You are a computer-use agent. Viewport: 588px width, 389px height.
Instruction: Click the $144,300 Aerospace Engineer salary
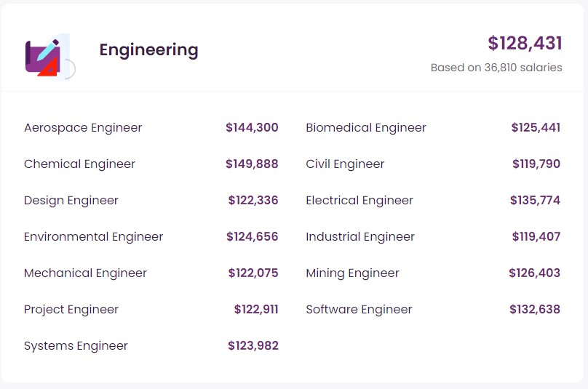pos(252,128)
